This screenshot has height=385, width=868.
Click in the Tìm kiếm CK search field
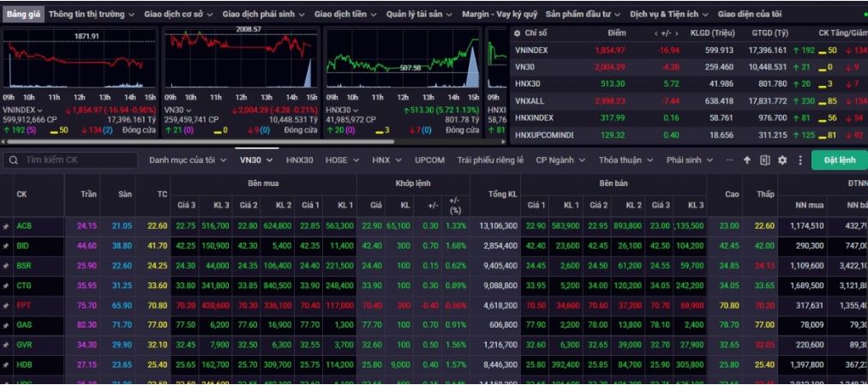coord(69,160)
